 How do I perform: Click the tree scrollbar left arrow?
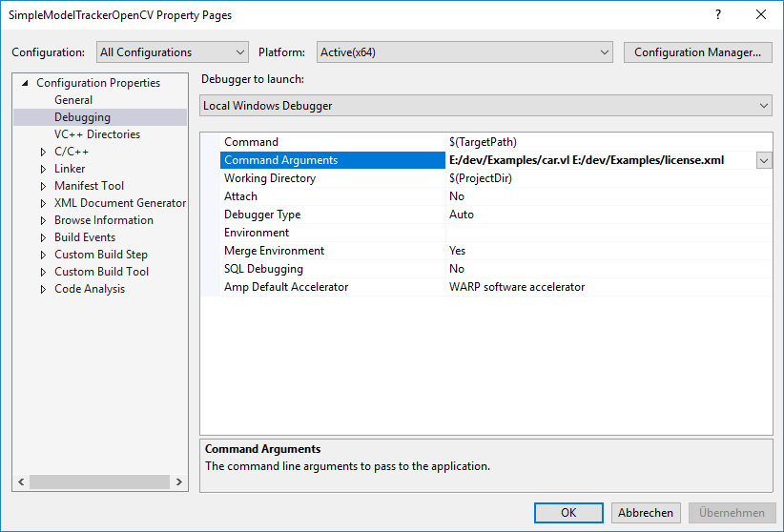pyautogui.click(x=21, y=482)
